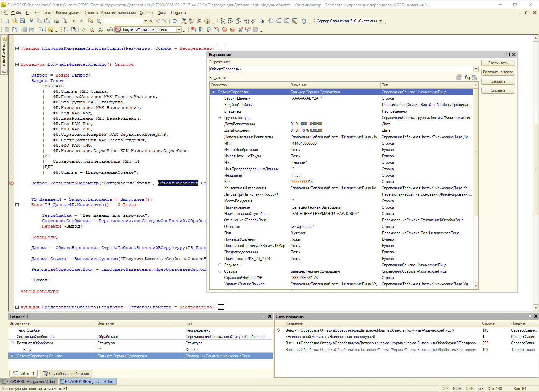The width and height of the screenshot is (539, 392).
Task: Collapse the ОбъектОбработки root row
Action: pyautogui.click(x=213, y=92)
